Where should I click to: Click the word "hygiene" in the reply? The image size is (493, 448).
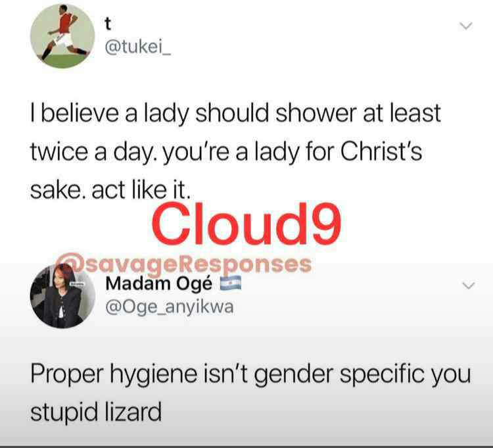[x=154, y=376]
